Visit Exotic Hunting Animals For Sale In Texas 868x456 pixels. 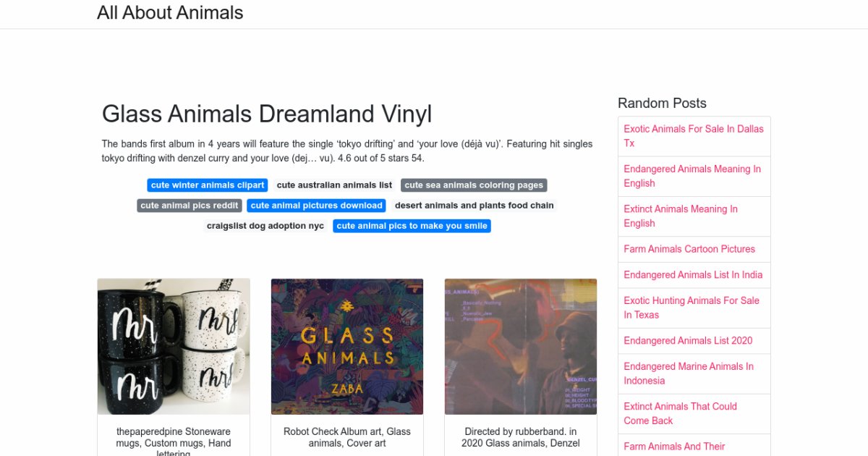[x=692, y=308]
